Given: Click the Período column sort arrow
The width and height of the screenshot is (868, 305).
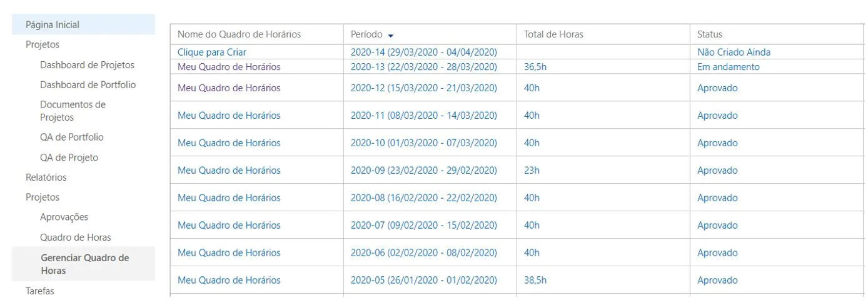Looking at the screenshot, I should [391, 35].
